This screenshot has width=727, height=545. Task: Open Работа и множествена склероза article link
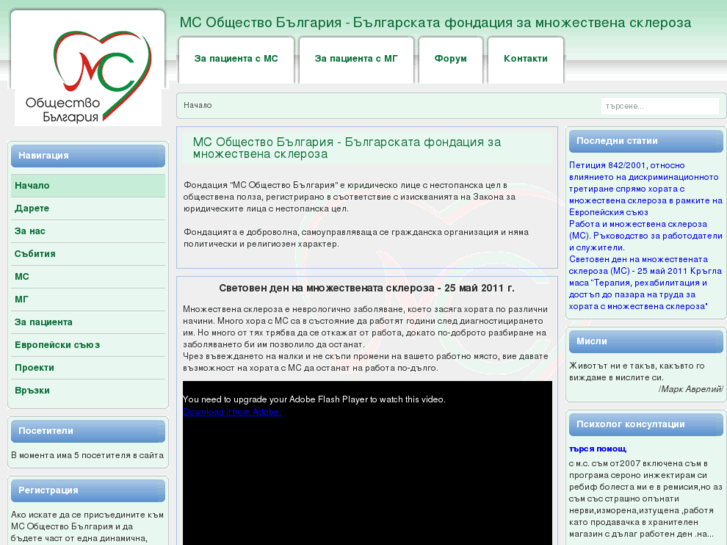(645, 236)
